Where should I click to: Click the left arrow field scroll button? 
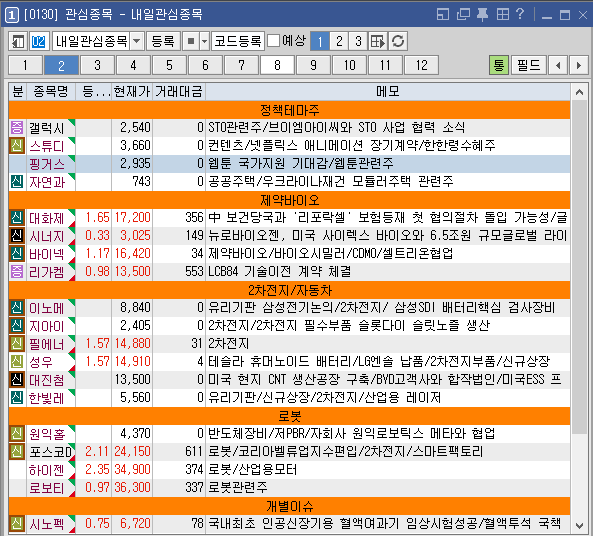click(558, 65)
